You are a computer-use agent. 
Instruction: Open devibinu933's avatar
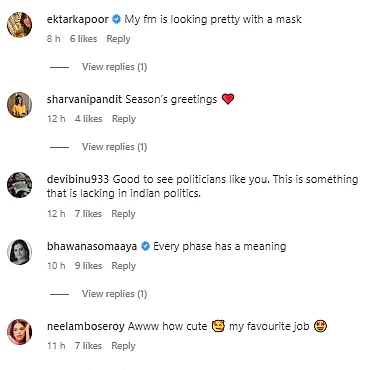[20, 185]
